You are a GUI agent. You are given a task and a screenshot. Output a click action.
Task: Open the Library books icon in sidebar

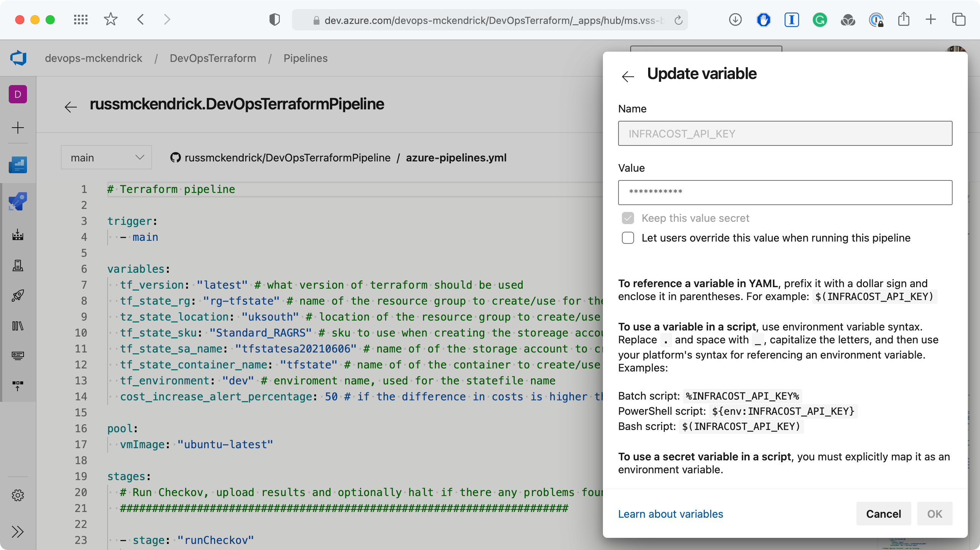[18, 326]
